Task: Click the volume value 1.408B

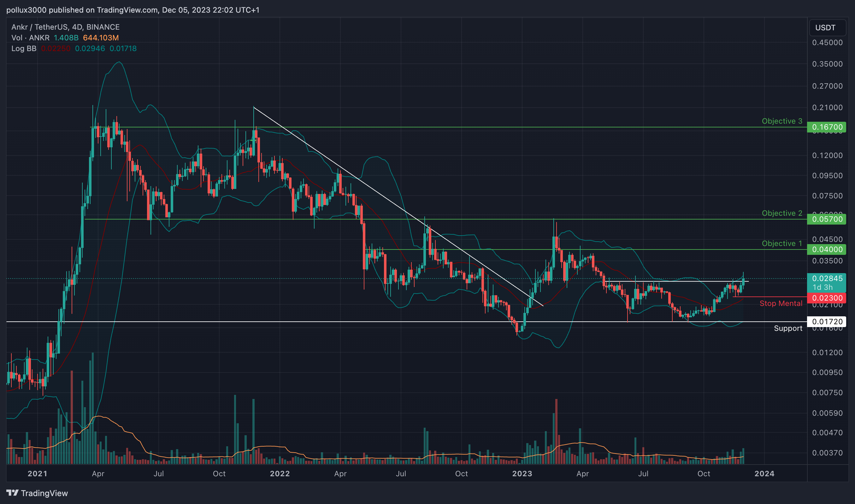Action: (x=66, y=38)
